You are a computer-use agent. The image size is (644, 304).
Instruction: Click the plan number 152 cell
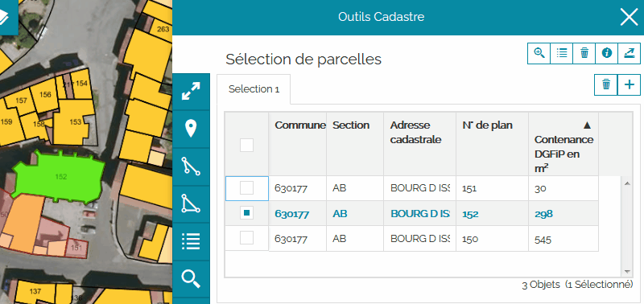(492, 213)
